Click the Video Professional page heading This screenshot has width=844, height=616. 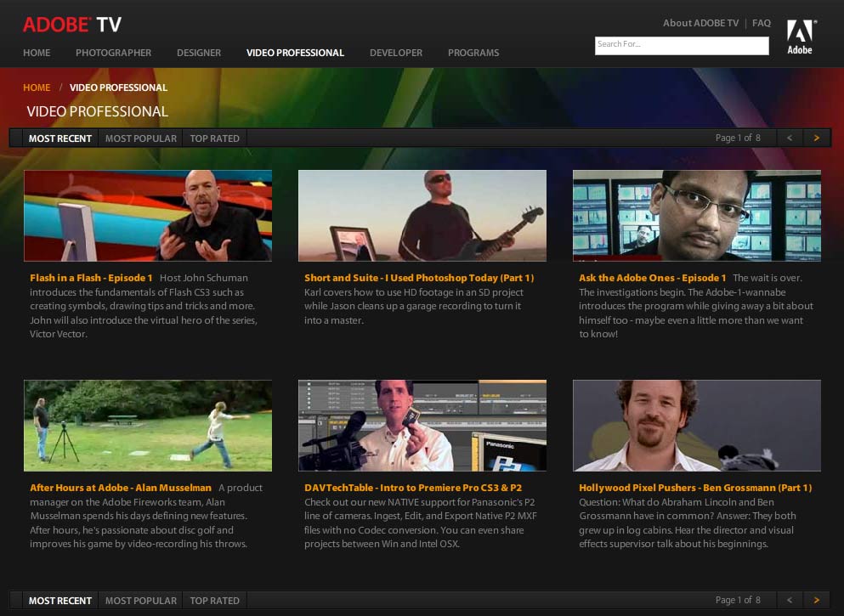pyautogui.click(x=98, y=111)
